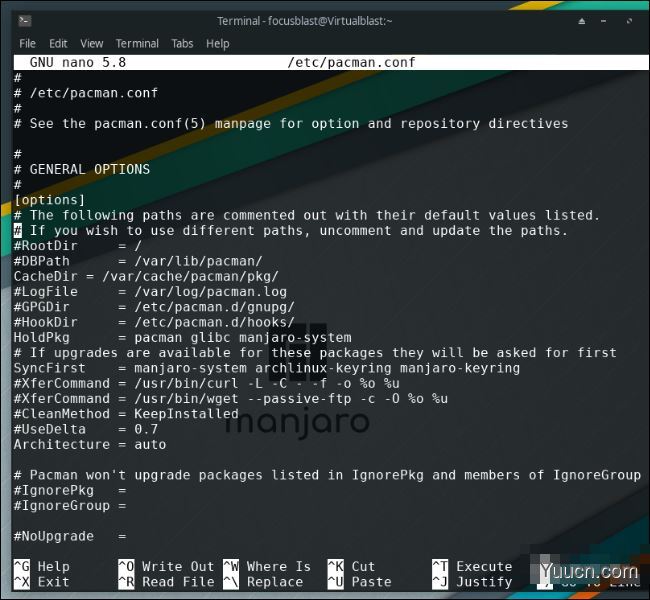
Task: Click the '#XferCommand = /usr/bin/wget' line
Action: click(230, 399)
